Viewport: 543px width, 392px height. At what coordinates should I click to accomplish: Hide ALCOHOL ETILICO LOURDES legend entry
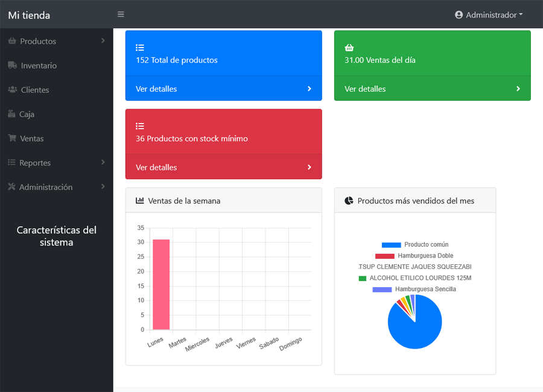tap(414, 278)
